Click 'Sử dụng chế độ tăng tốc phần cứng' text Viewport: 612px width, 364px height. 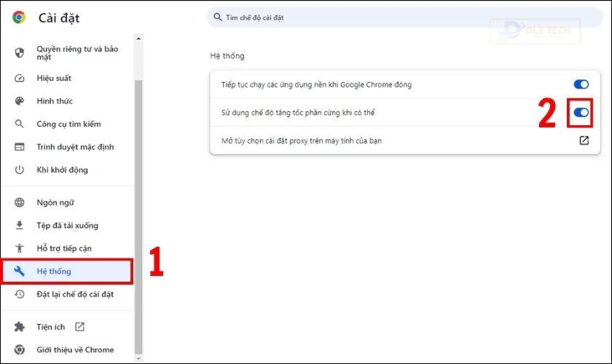click(298, 113)
